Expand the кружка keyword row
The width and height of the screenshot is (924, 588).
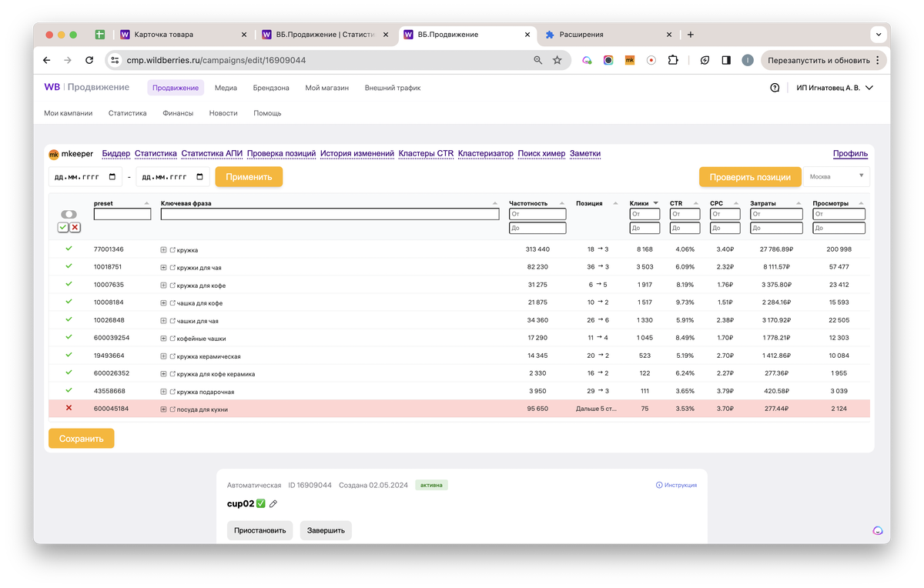[163, 250]
